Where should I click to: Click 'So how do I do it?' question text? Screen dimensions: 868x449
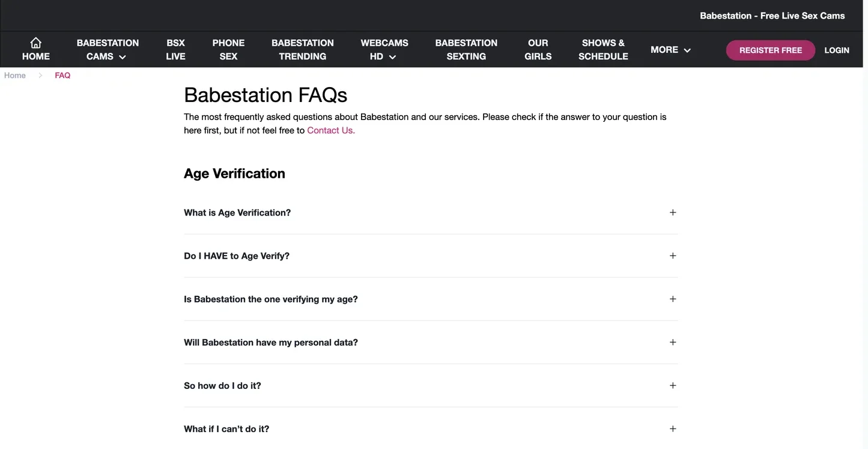[x=222, y=385]
